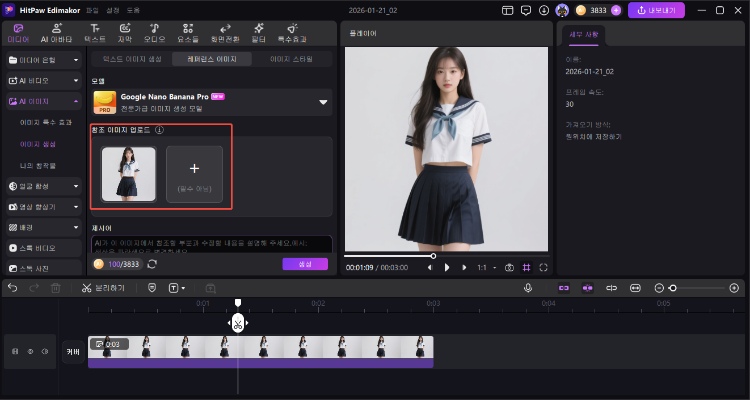Click the microphone voiceover icon
The image size is (750, 400).
pyautogui.click(x=528, y=288)
